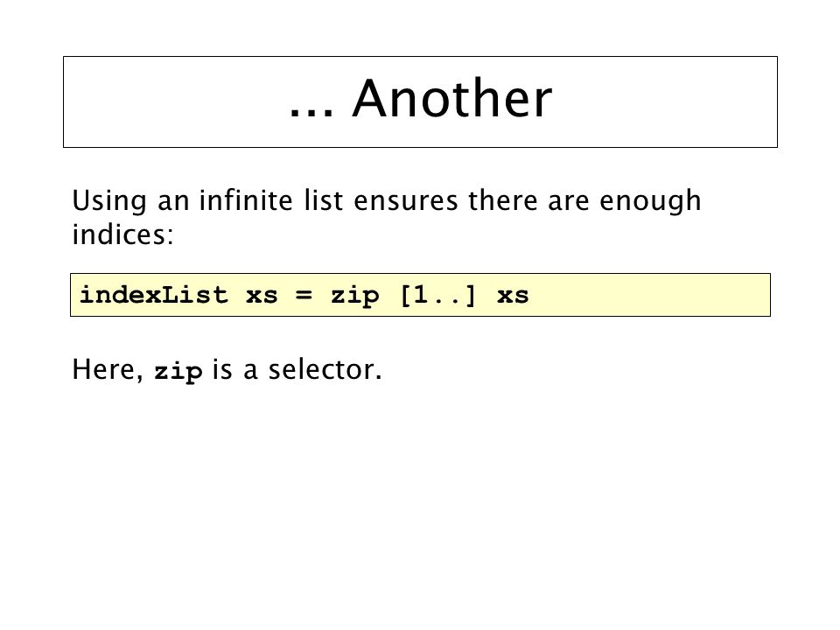Click the word "ensures" in the first sentence
The height and width of the screenshot is (630, 840).
click(x=406, y=201)
